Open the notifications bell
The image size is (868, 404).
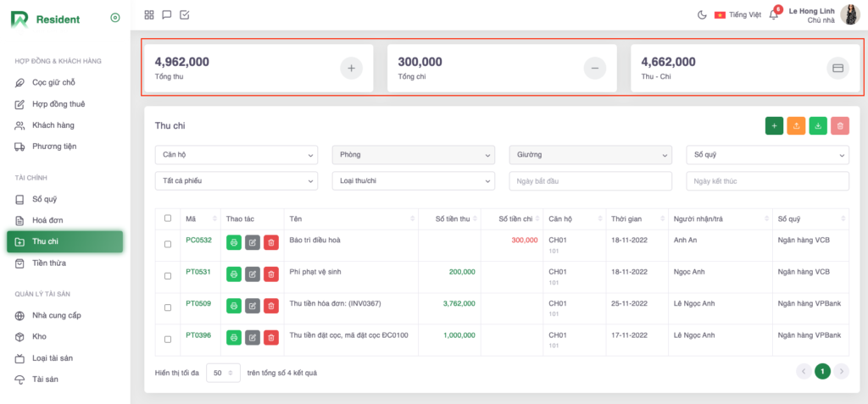773,15
